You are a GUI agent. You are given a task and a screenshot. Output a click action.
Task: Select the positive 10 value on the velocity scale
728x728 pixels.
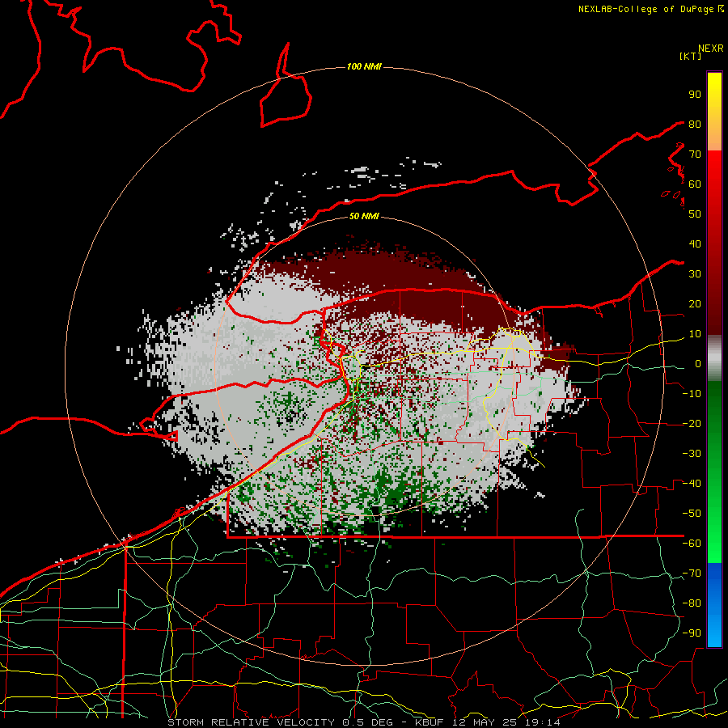tap(695, 334)
